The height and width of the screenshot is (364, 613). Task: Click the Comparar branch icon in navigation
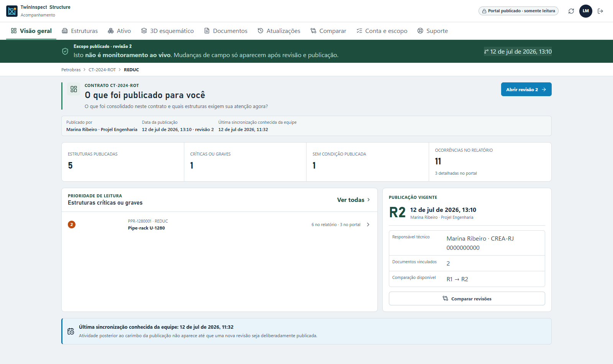tap(313, 31)
